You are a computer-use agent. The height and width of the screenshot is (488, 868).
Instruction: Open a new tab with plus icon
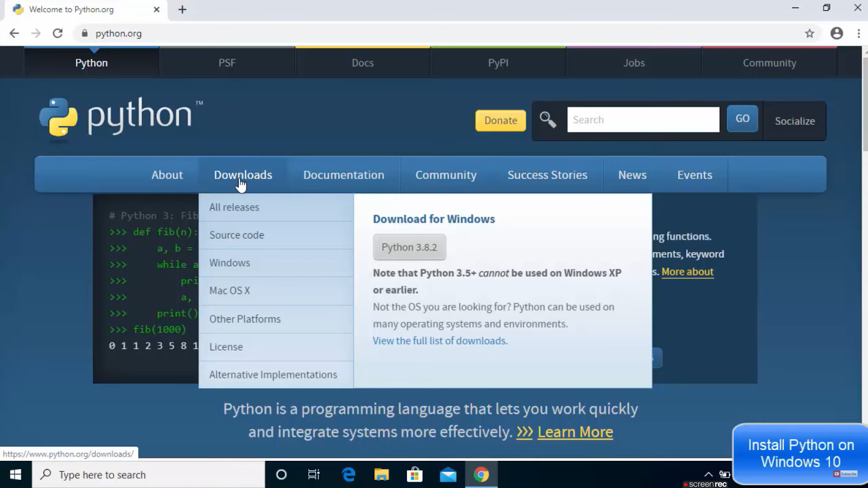click(182, 10)
